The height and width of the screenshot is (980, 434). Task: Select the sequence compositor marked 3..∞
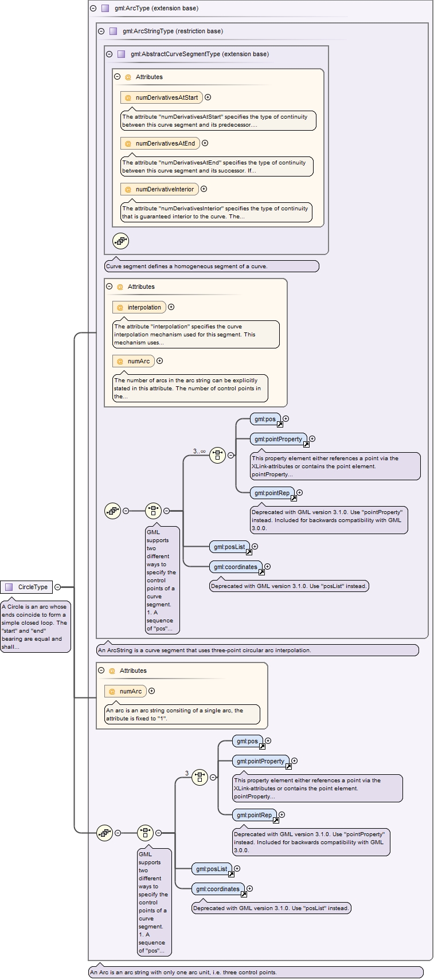(217, 456)
